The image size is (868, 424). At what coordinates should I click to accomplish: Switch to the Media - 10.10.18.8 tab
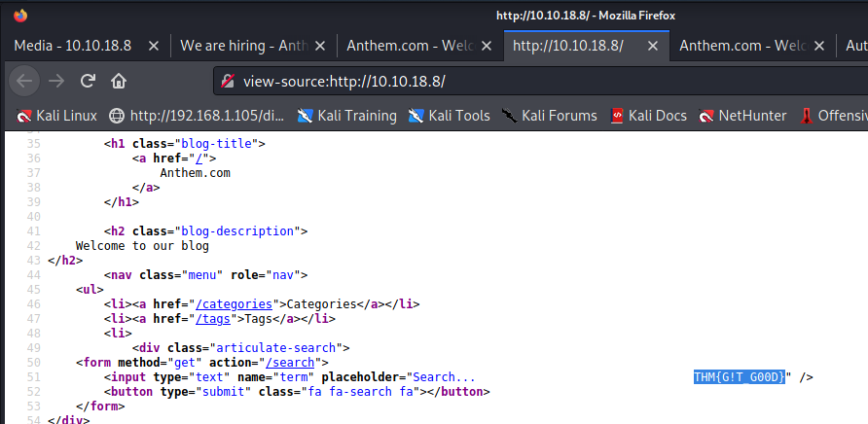coord(75,46)
